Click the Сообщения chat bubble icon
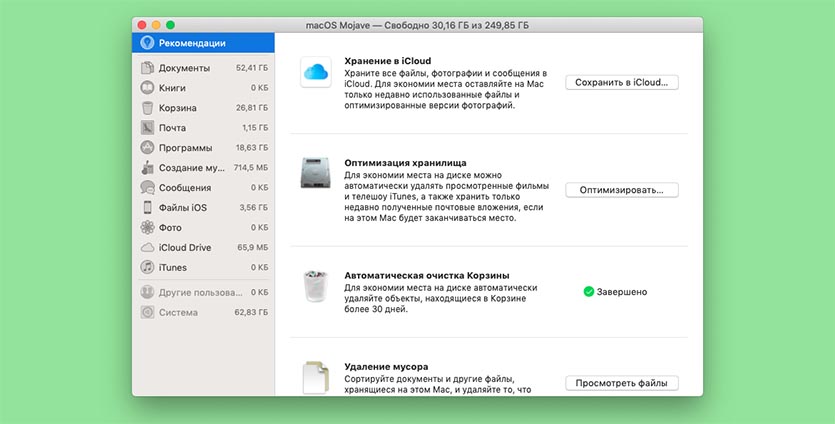This screenshot has width=835, height=424. click(x=147, y=187)
